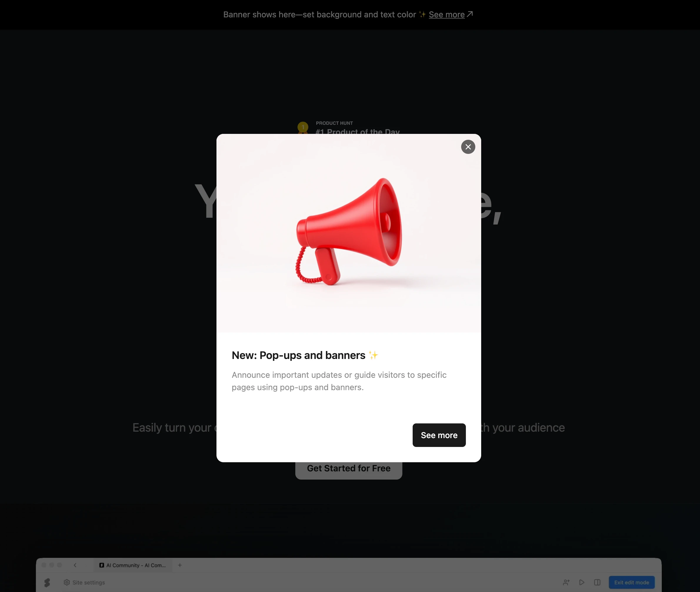Click the back chevron in mock browser
This screenshot has width=700, height=592.
click(75, 565)
